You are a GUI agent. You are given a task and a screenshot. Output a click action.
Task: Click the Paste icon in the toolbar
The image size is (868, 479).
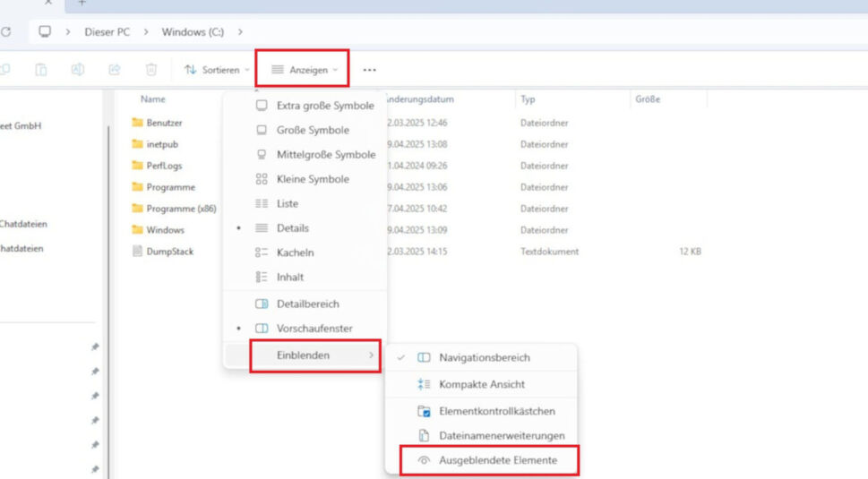[41, 70]
